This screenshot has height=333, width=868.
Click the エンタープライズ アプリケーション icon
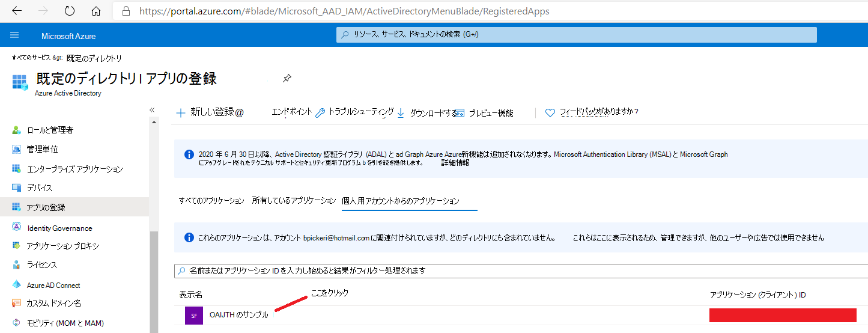[16, 169]
